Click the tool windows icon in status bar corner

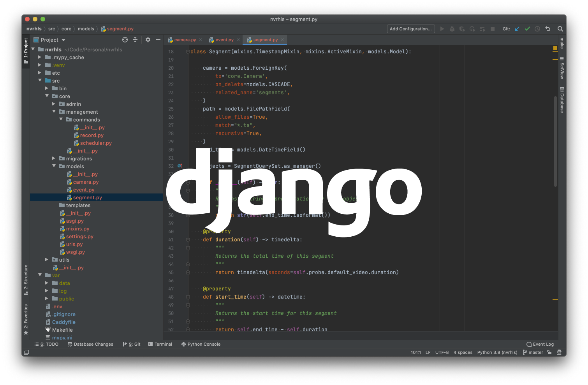tap(26, 352)
